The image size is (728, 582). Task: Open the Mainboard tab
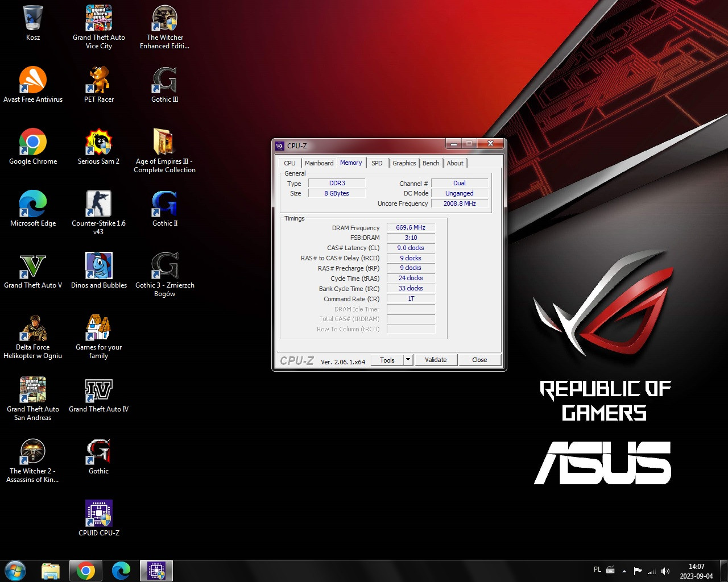coord(319,163)
